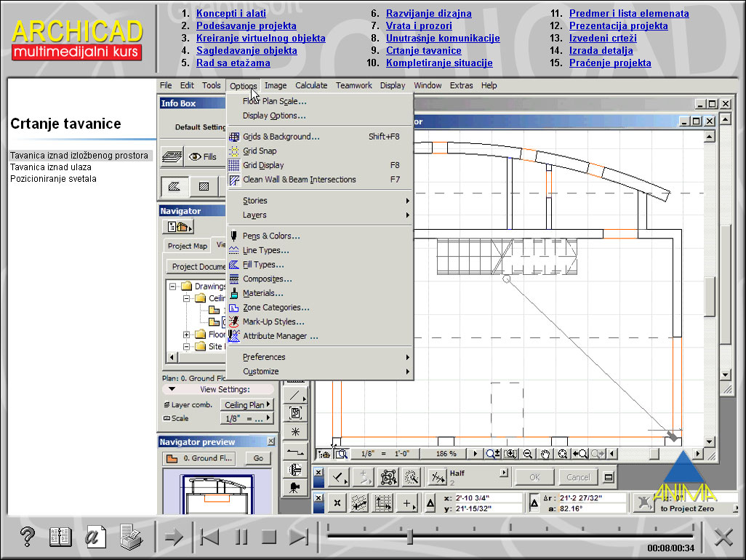Image resolution: width=746 pixels, height=560 pixels.
Task: Select Fill Types in the Options menu
Action: point(262,264)
